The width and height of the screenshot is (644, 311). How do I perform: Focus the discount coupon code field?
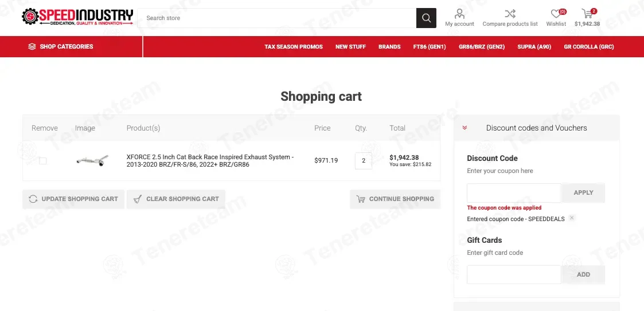(x=514, y=193)
